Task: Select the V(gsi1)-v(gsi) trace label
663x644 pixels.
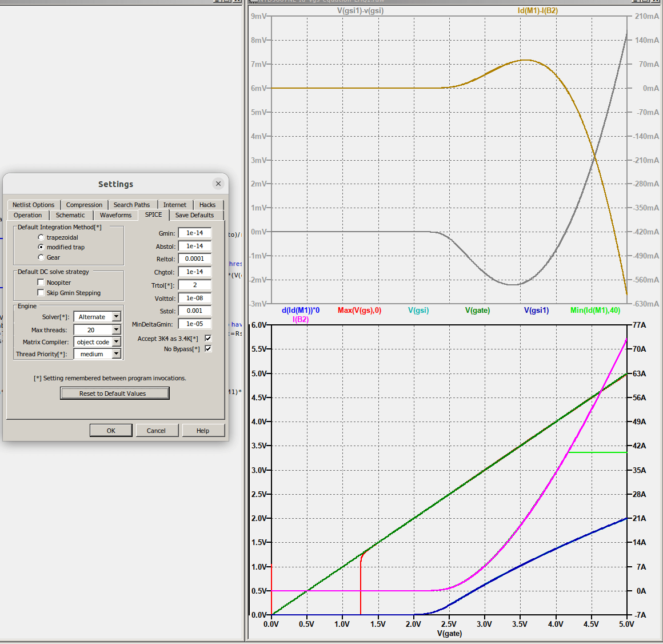Action: tap(360, 10)
